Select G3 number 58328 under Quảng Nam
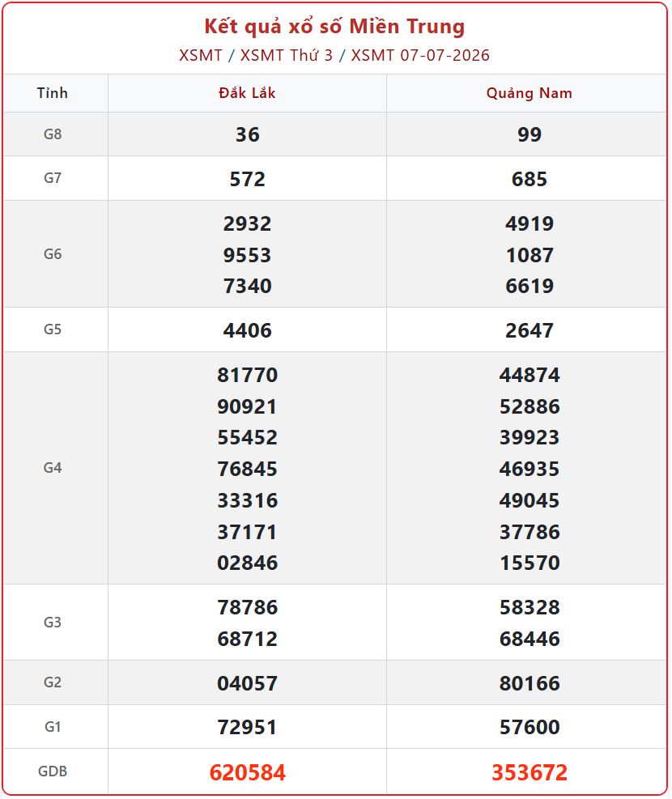This screenshot has width=672, height=799. (x=530, y=607)
